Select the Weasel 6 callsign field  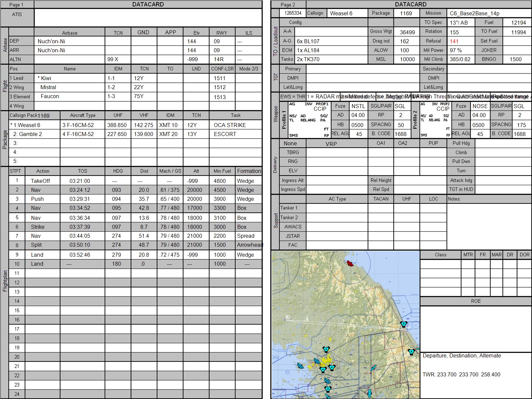347,13
